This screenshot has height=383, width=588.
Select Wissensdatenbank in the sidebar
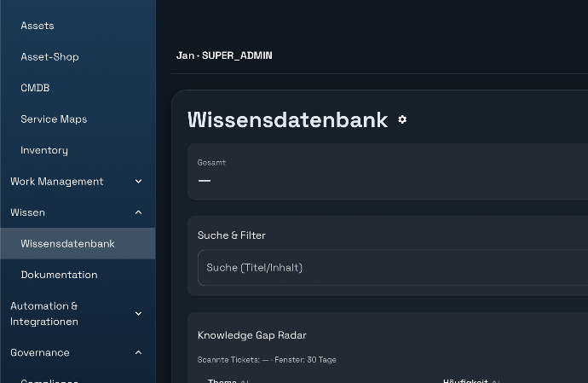[67, 244]
